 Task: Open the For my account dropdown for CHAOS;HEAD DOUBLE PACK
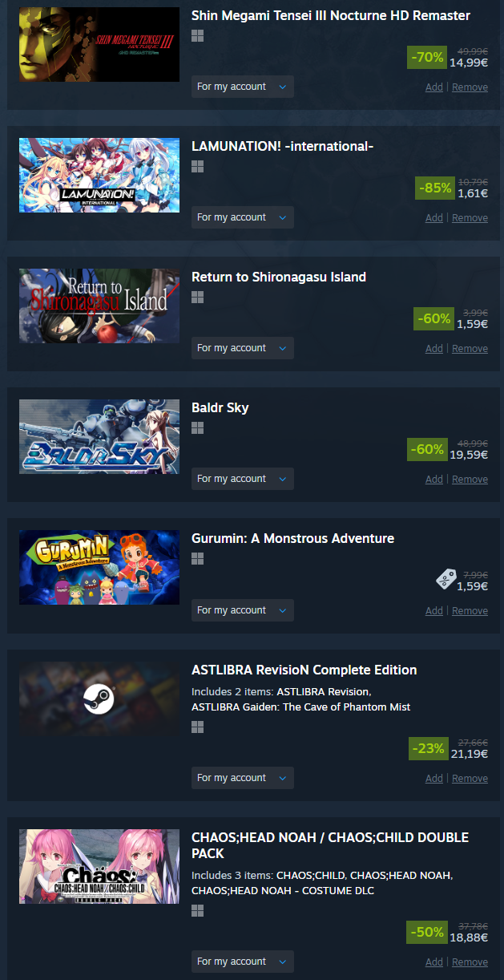coord(243,962)
